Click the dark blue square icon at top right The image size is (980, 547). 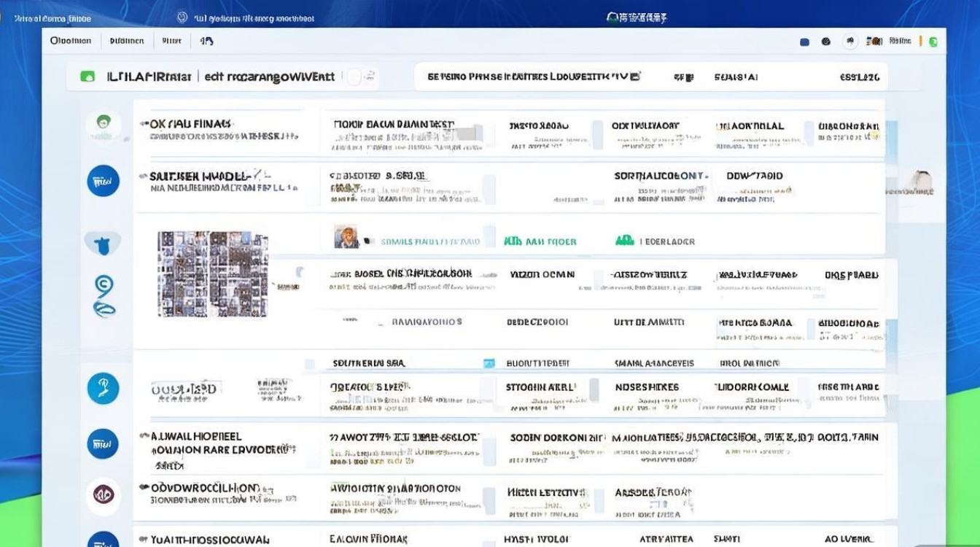coord(805,42)
